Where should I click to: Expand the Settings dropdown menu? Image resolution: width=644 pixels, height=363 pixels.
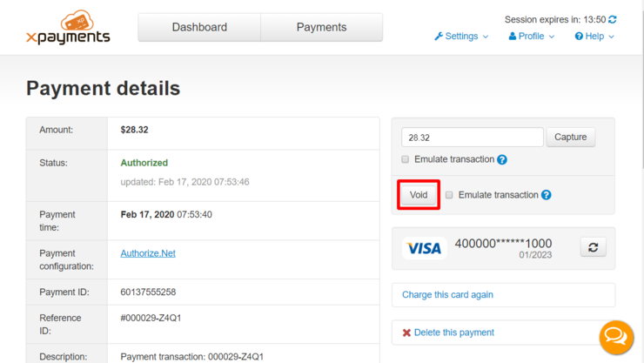[461, 37]
